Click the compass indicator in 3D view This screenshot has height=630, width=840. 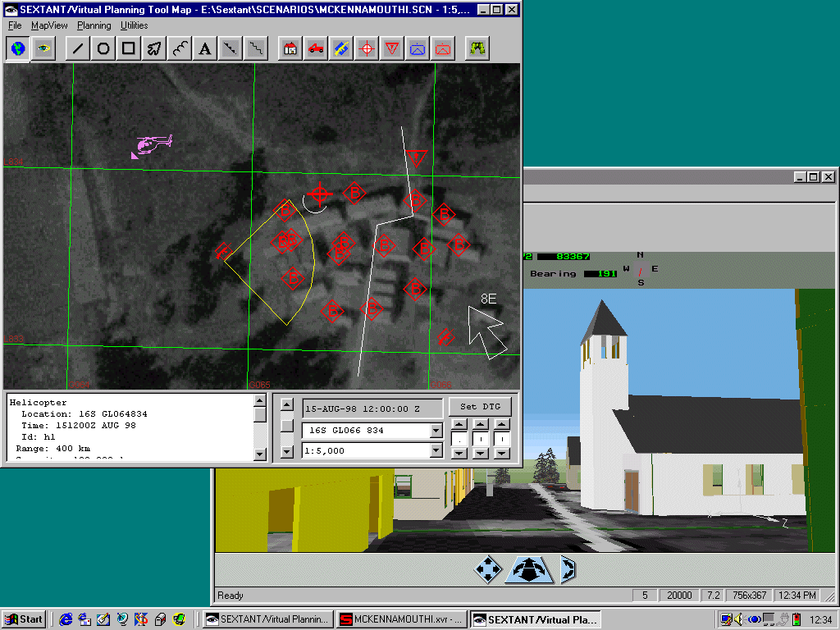coord(640,269)
